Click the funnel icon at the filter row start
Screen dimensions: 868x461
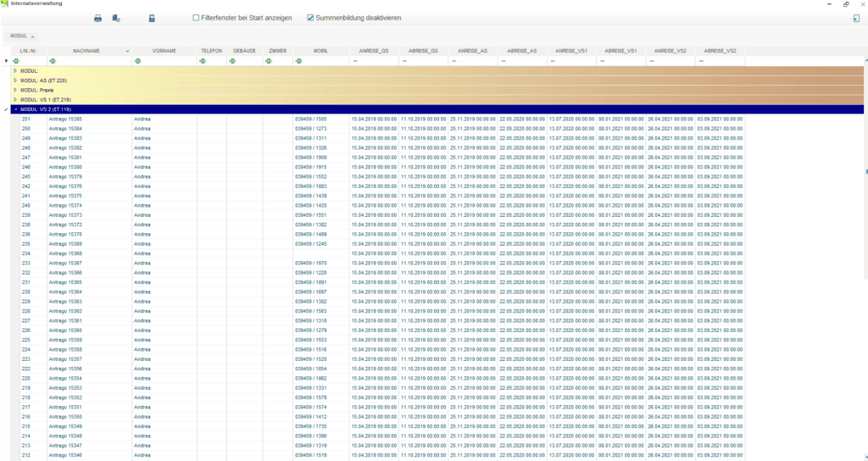[x=6, y=61]
